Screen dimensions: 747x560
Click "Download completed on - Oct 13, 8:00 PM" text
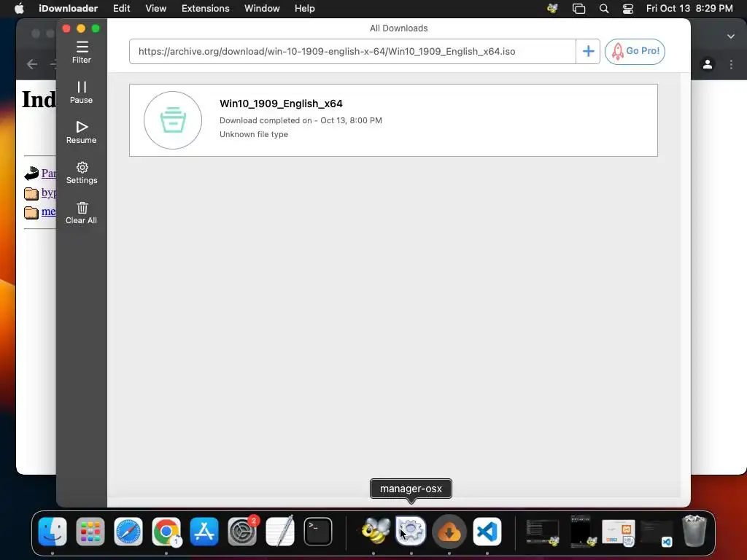(301, 120)
